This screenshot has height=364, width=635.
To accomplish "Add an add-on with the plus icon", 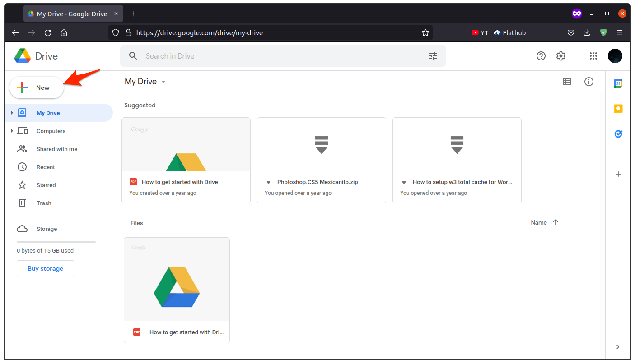I will click(618, 174).
